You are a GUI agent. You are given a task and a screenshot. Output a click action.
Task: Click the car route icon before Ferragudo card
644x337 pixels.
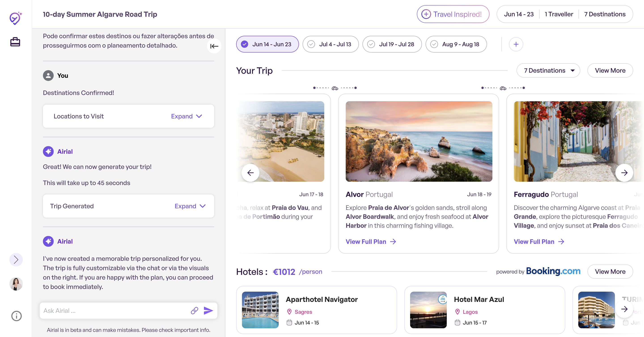point(503,88)
